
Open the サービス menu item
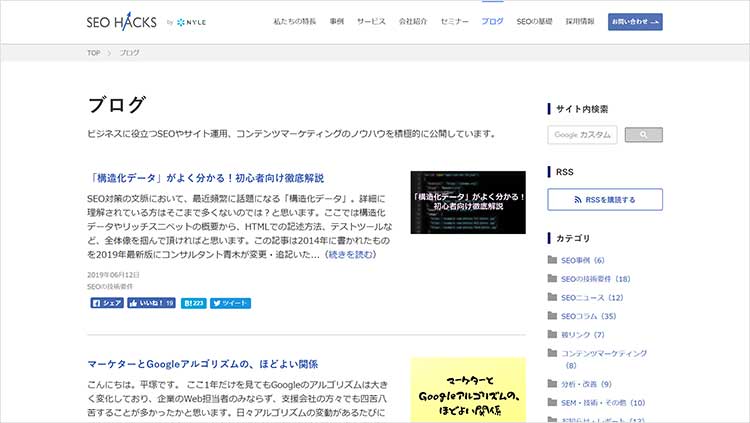click(x=371, y=22)
